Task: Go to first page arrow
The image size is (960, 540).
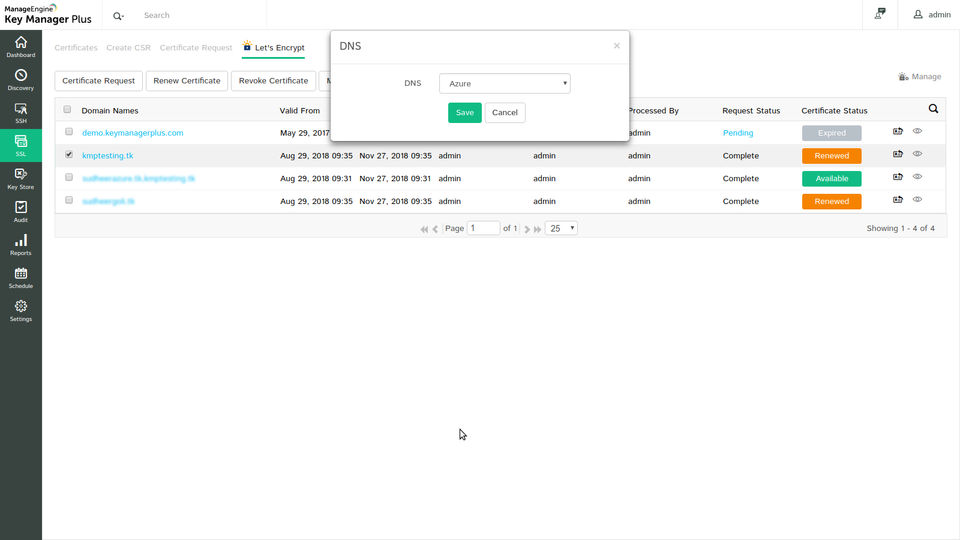Action: click(x=424, y=229)
